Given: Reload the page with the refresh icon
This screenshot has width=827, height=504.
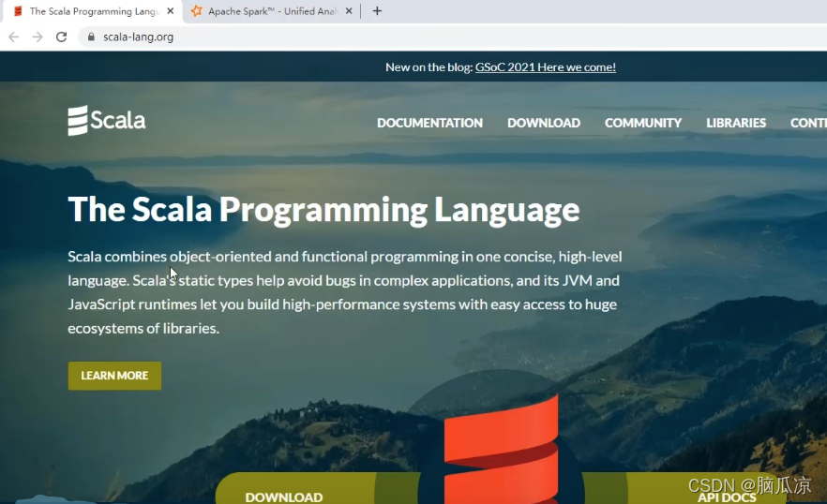Looking at the screenshot, I should pyautogui.click(x=61, y=37).
